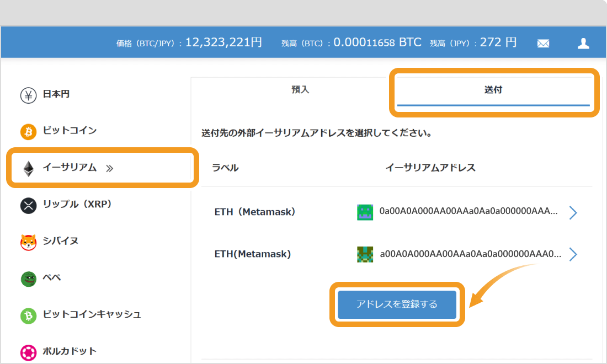Select ポルカドット in the currency sidebar
607x364 pixels.
[70, 351]
